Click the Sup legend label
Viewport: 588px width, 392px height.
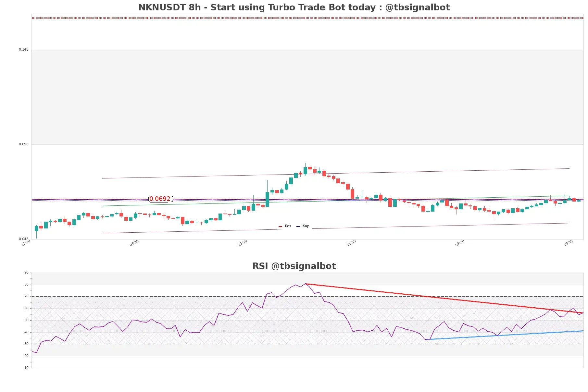[x=306, y=226]
